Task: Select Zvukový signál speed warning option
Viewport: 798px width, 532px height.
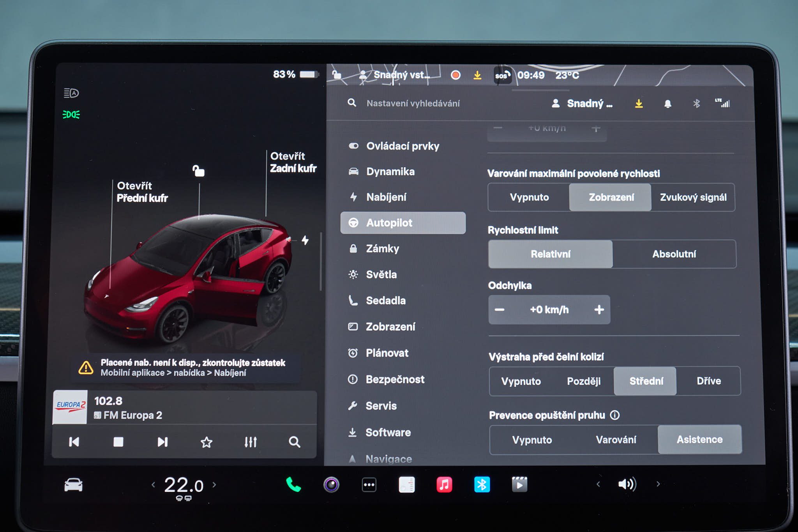Action: (693, 197)
